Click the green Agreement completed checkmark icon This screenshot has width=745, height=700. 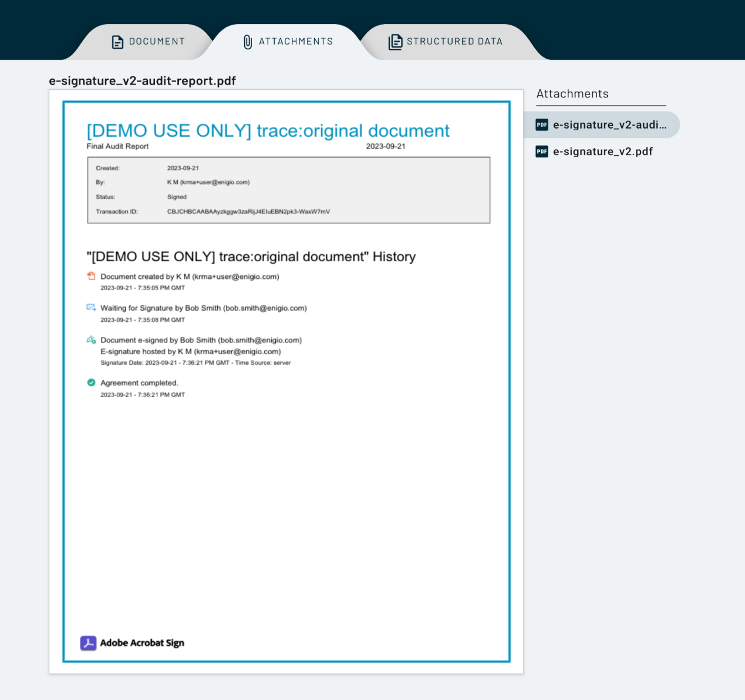[x=91, y=383]
